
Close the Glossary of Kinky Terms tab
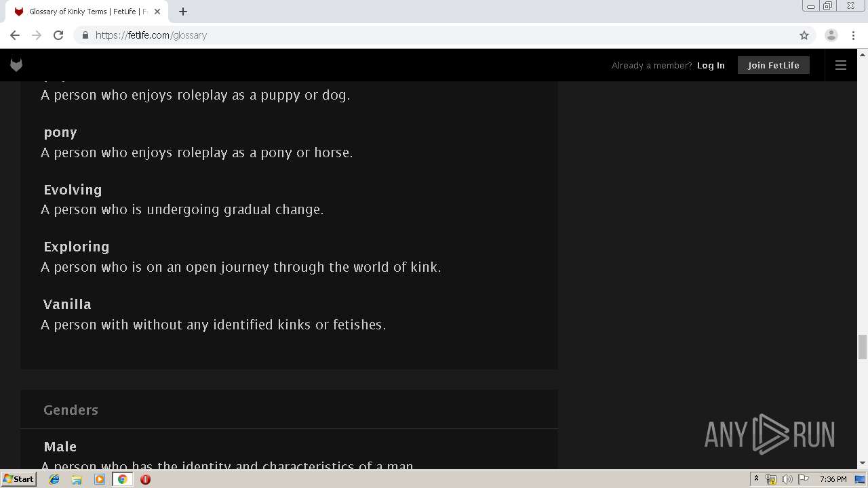click(157, 12)
